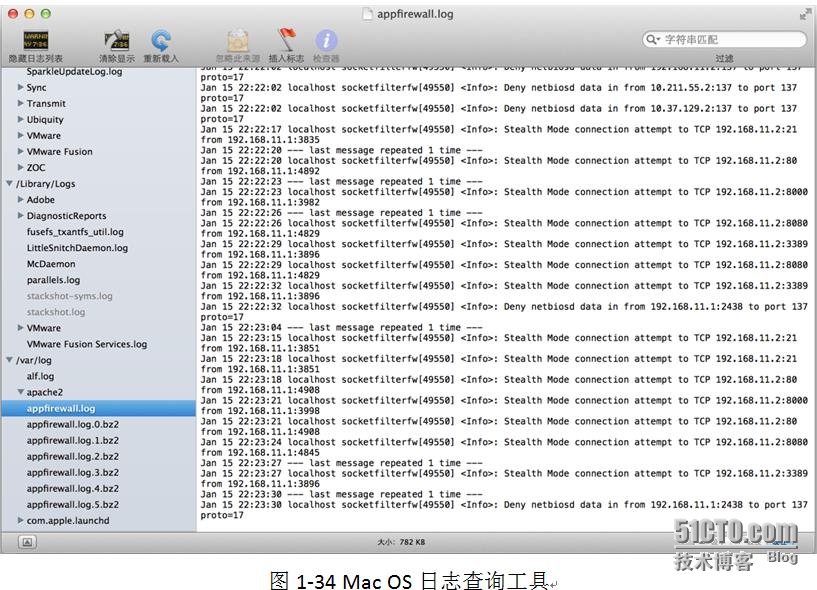This screenshot has height=590, width=817.
Task: Click the fullscreen arrows icon in title bar
Action: point(805,15)
